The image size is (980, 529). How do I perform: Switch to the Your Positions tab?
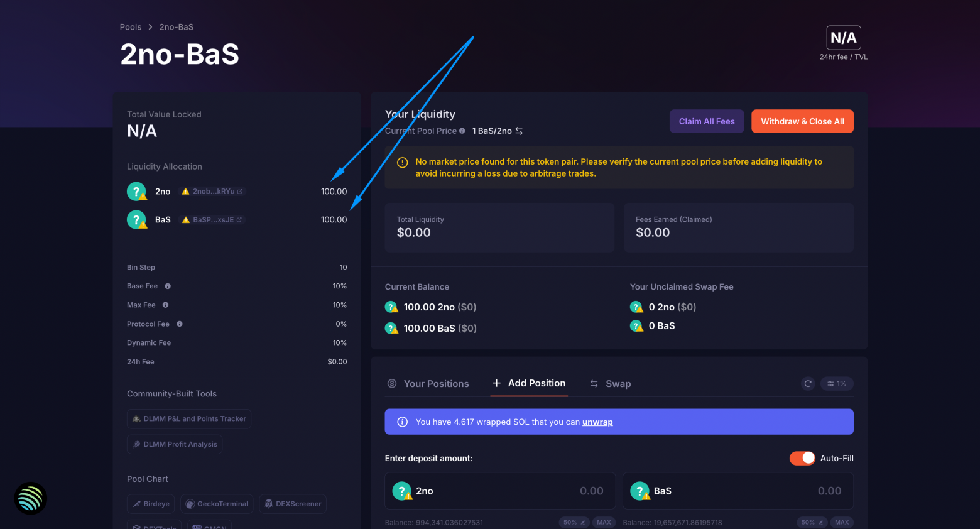[436, 383]
